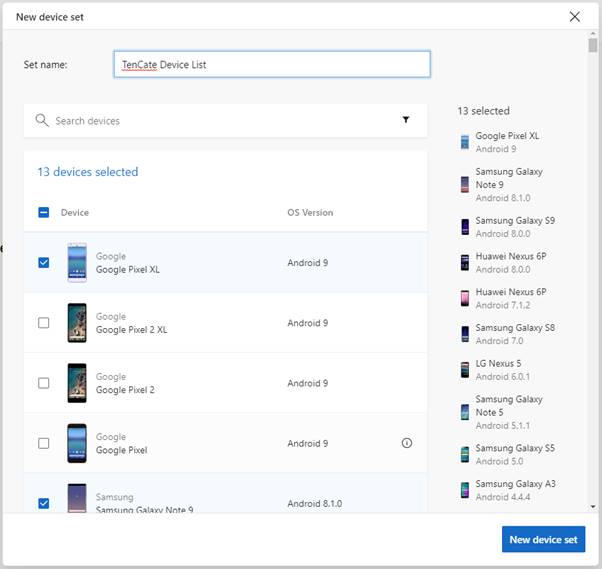Toggle the select-all Device header checkbox
This screenshot has width=602, height=569.
click(x=44, y=212)
